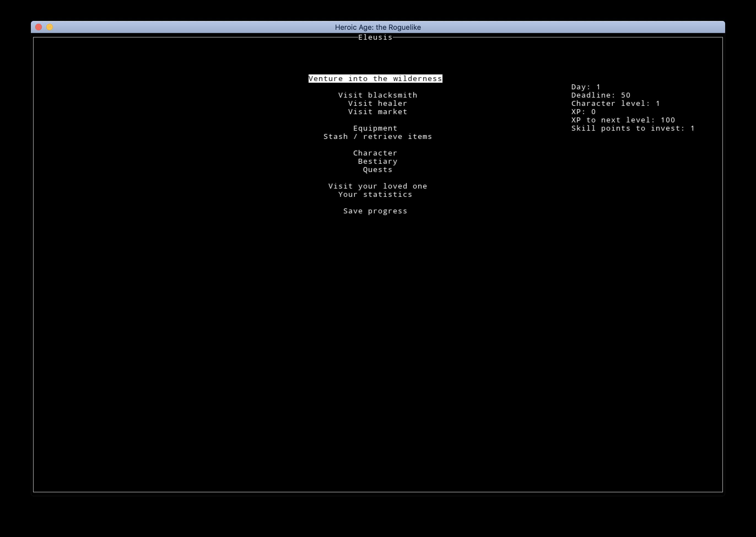Open the Visit blacksmith option
This screenshot has height=537, width=756.
pos(378,95)
